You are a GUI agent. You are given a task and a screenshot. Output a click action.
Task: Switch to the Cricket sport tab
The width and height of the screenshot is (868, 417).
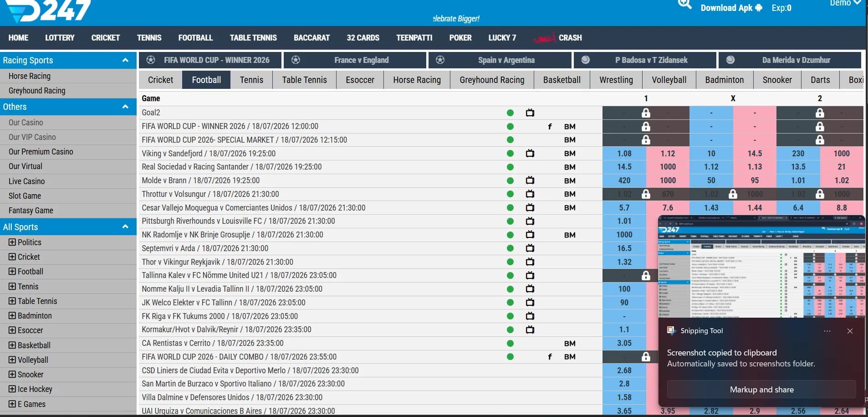tap(160, 80)
